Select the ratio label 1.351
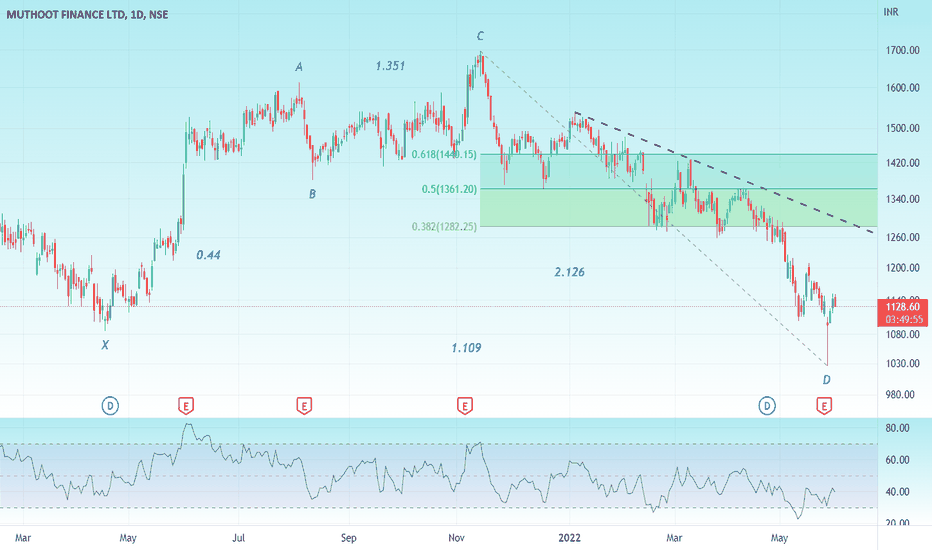 coord(390,66)
